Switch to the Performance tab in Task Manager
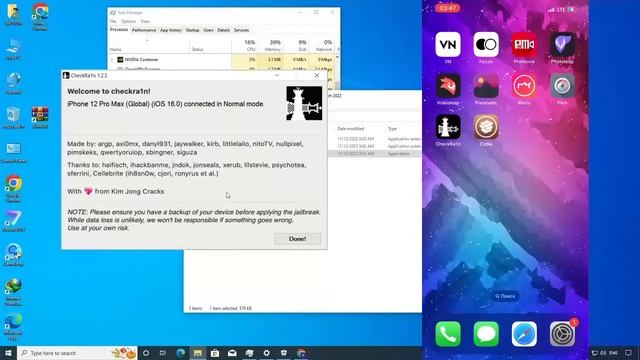Image resolution: width=640 pixels, height=360 pixels. pyautogui.click(x=144, y=30)
